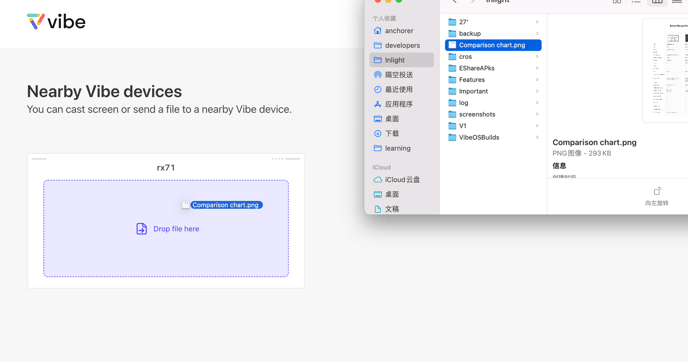This screenshot has width=688, height=362.
Task: Click the Drop file here label
Action: 176,229
